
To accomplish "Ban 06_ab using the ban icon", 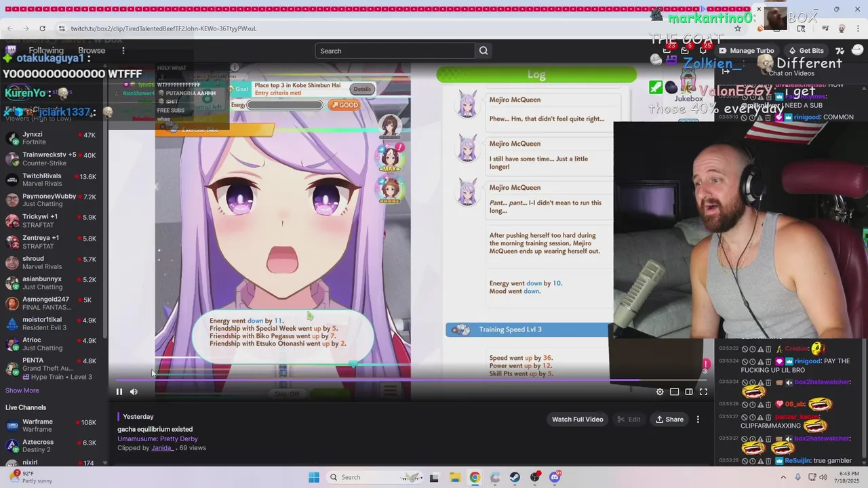I will tap(745, 404).
